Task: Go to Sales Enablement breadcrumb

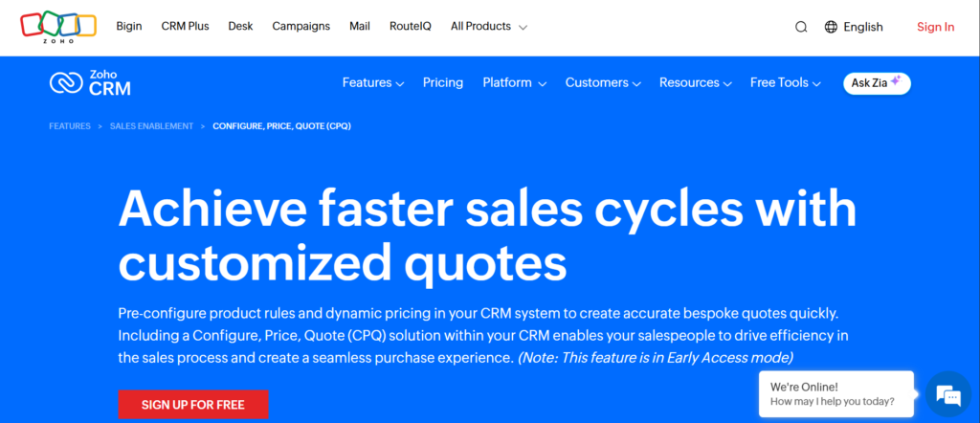Action: coord(151,126)
